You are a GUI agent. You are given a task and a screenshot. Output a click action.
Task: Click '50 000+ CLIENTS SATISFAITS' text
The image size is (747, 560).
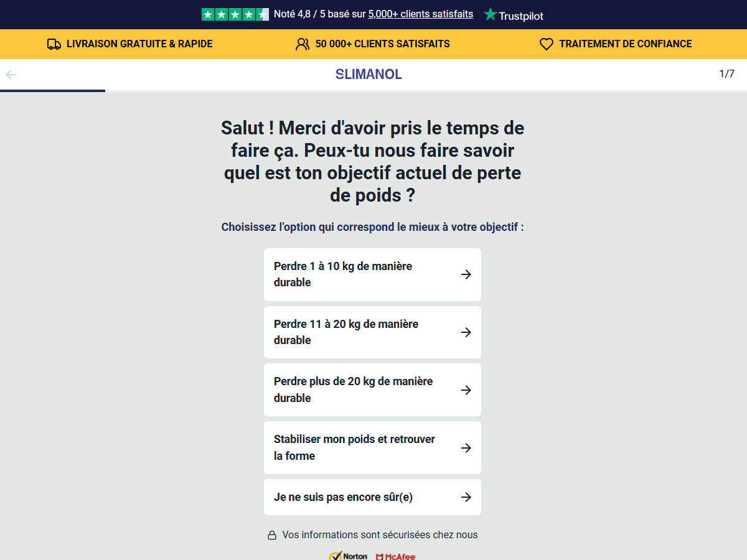(x=383, y=44)
